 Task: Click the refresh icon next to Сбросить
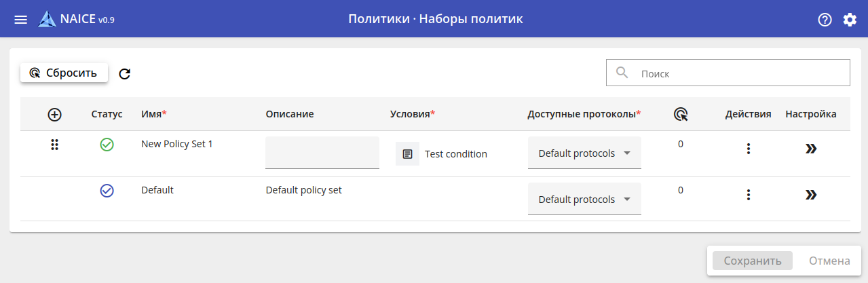tap(125, 74)
